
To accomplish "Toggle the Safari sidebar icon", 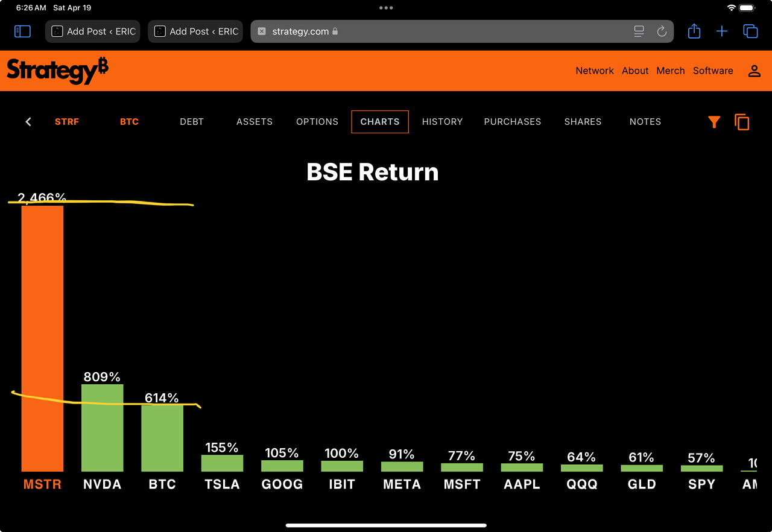I will [x=22, y=31].
